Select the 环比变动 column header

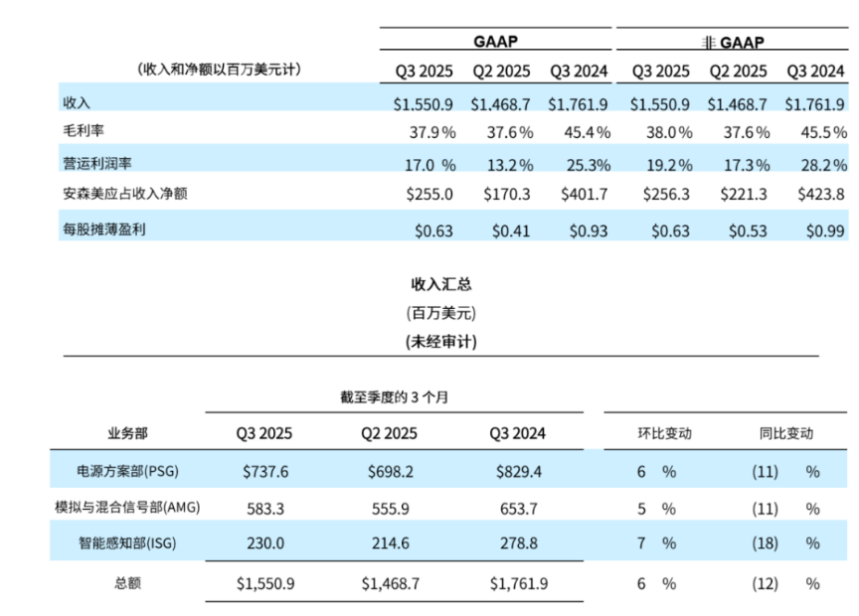click(664, 433)
